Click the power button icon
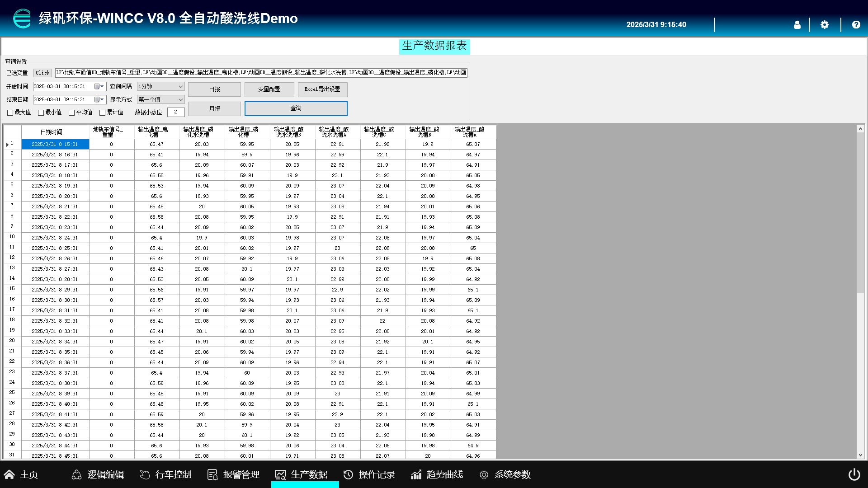868x488 pixels. 854,474
